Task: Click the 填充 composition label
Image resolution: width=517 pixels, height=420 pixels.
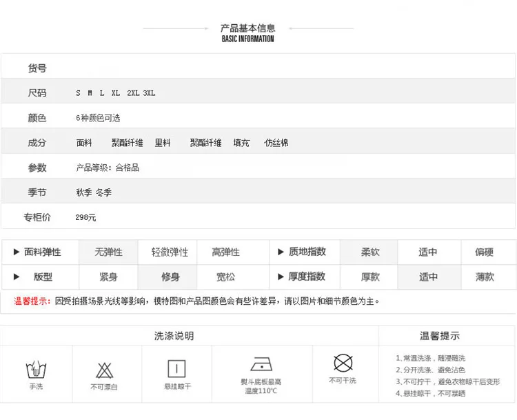Action: click(x=241, y=143)
